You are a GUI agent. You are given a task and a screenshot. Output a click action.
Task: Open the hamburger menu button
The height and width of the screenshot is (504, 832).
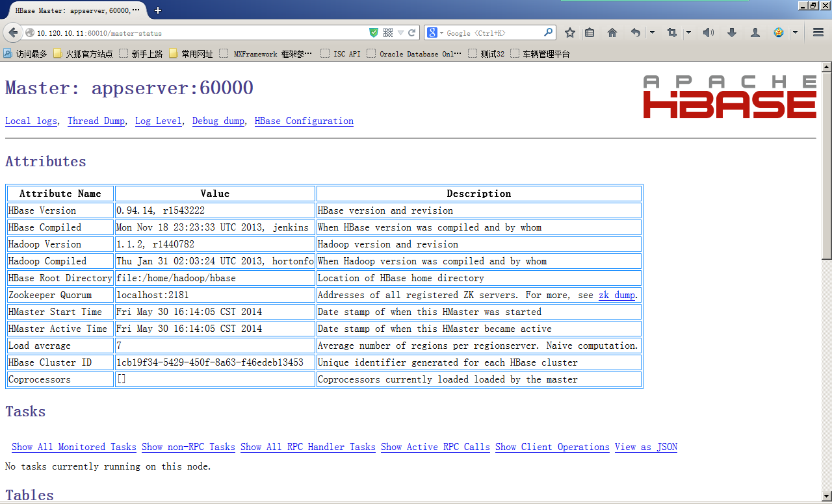point(818,32)
